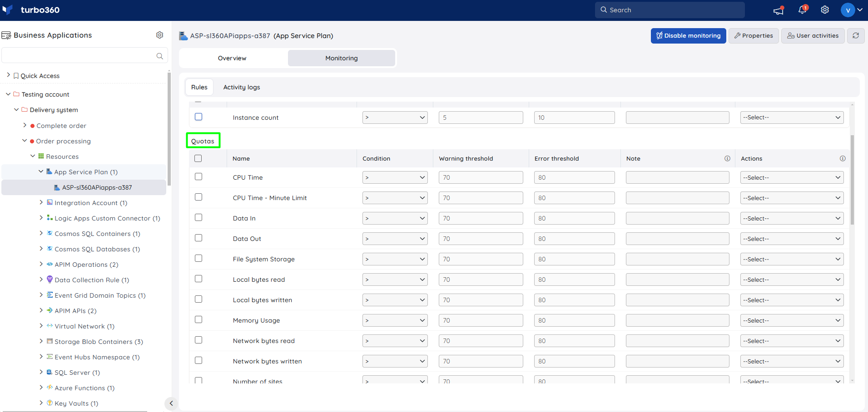
Task: Click Error threshold field for Instance count
Action: (574, 118)
